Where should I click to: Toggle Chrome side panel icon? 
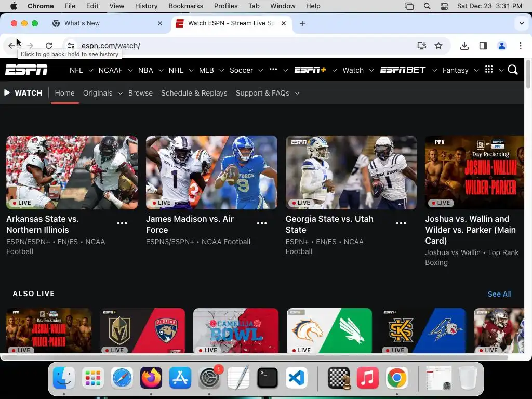click(x=483, y=46)
